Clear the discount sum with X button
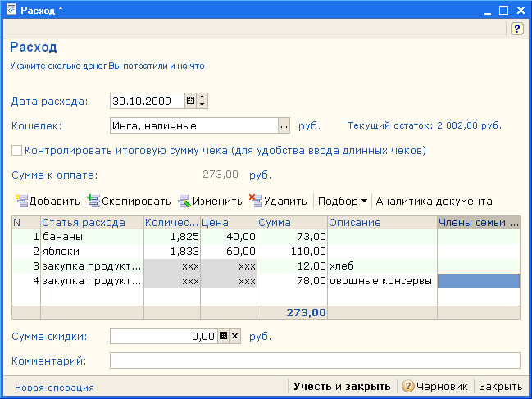The width and height of the screenshot is (532, 399). 234,336
